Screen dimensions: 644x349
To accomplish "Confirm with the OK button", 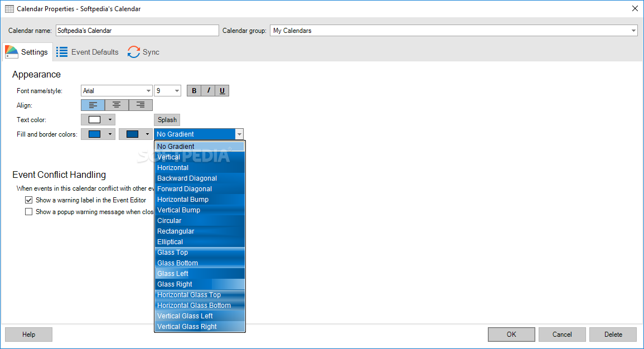I will pyautogui.click(x=511, y=335).
